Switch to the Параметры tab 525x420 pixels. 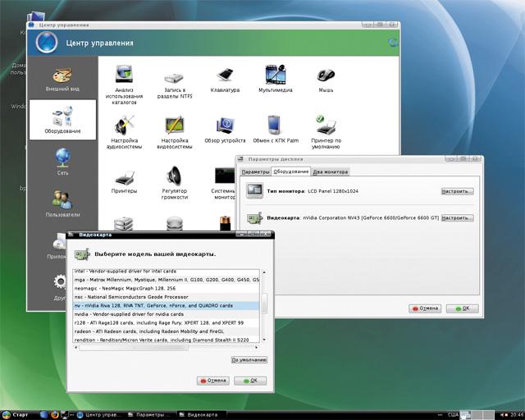point(255,171)
